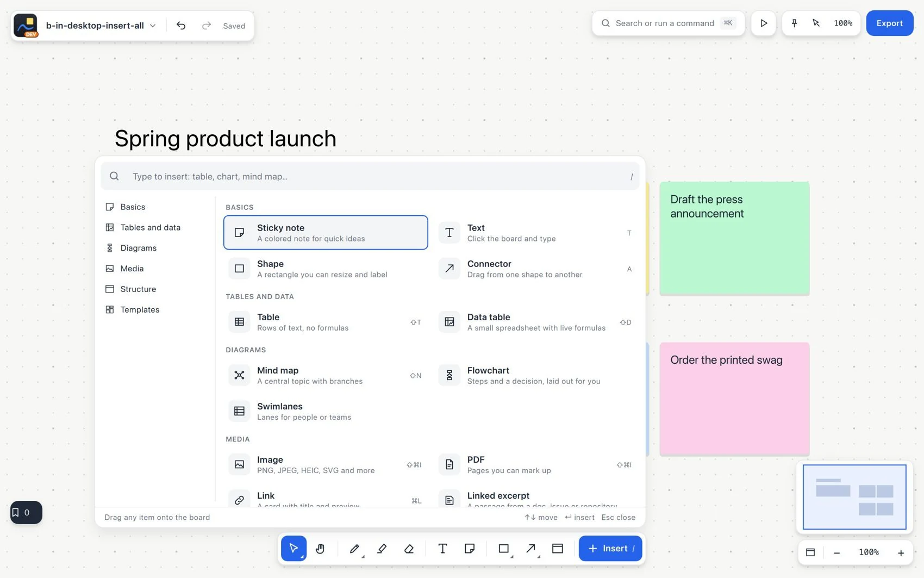Insert a Swimlanes diagram
This screenshot has height=578, width=924.
pos(326,411)
